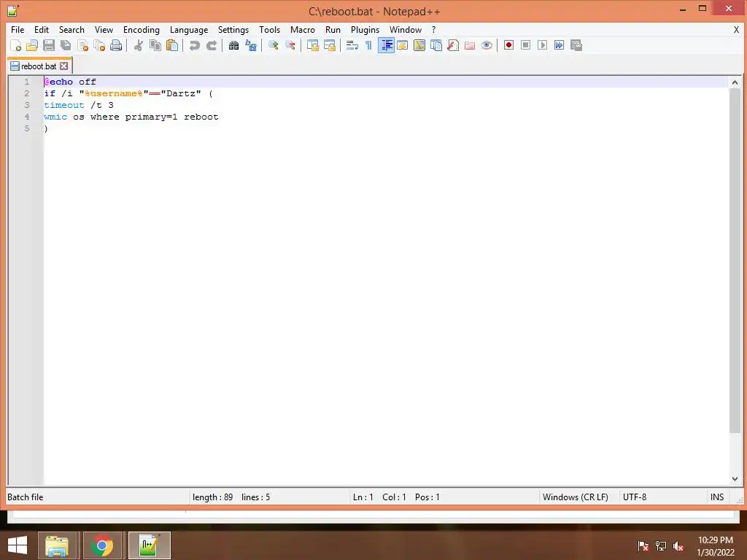Screen dimensions: 747x560
Task: Open the Search menu
Action: click(71, 29)
